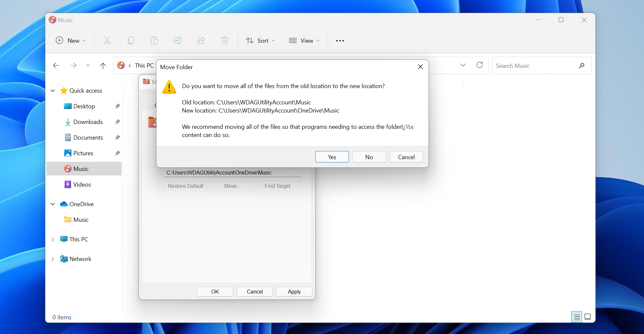Screen dimensions: 644x334
Task: Open the Share icon in the toolbar
Action: pyautogui.click(x=201, y=40)
